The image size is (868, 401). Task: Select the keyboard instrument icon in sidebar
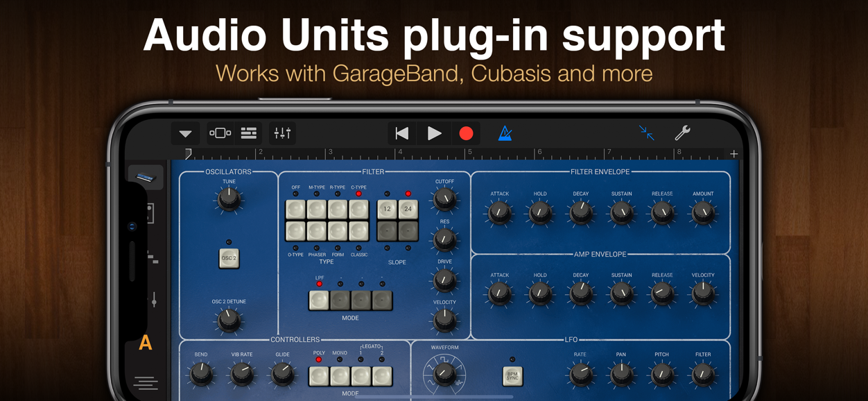(146, 178)
